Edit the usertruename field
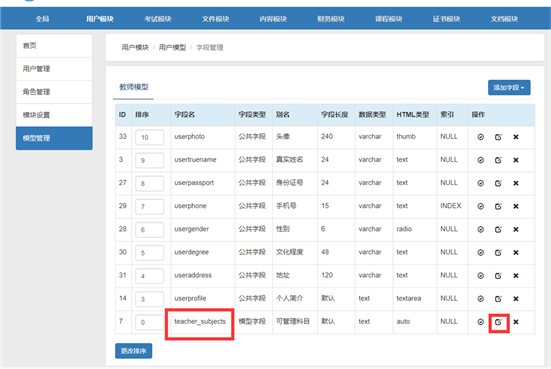Image resolution: width=551 pixels, height=369 pixels. click(x=498, y=160)
